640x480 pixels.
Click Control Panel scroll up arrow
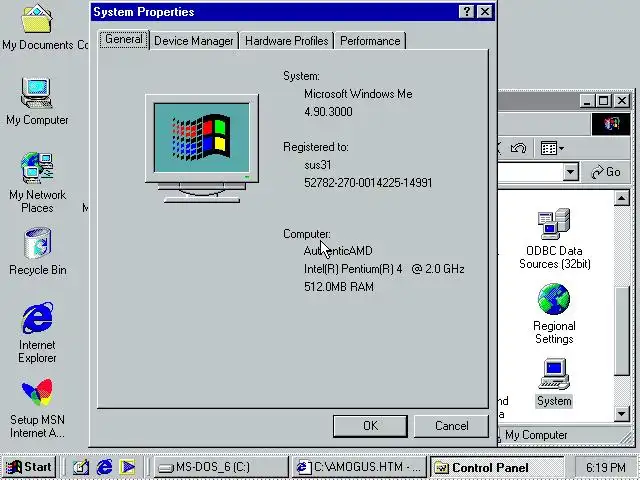tap(622, 199)
